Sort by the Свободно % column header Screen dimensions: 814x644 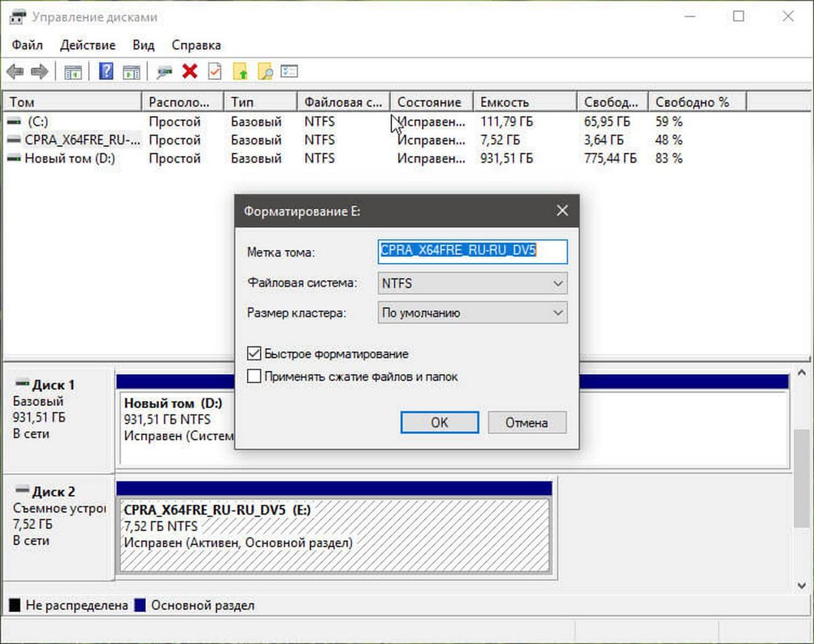697,102
